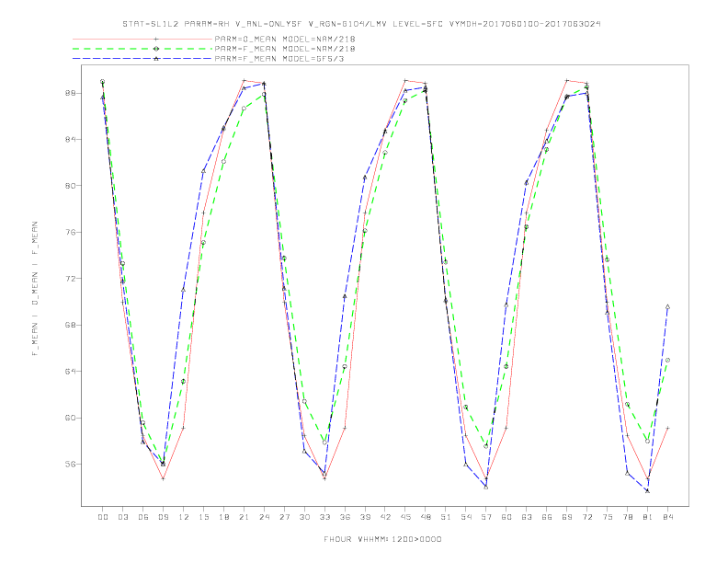Image resolution: width=728 pixels, height=563 pixels.
Task: Click x-axis forecast hour label 63
Action: click(x=527, y=517)
